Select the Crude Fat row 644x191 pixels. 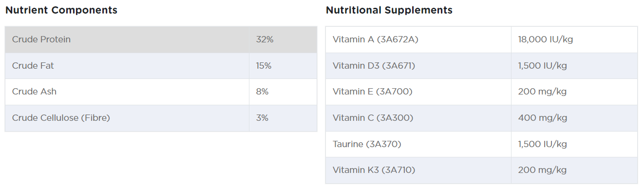pyautogui.click(x=161, y=66)
